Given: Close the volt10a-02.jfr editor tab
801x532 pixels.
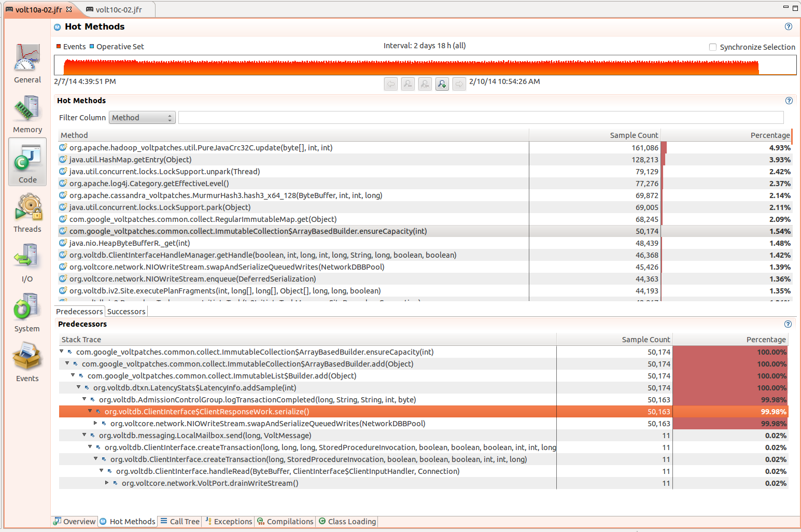Looking at the screenshot, I should [69, 9].
